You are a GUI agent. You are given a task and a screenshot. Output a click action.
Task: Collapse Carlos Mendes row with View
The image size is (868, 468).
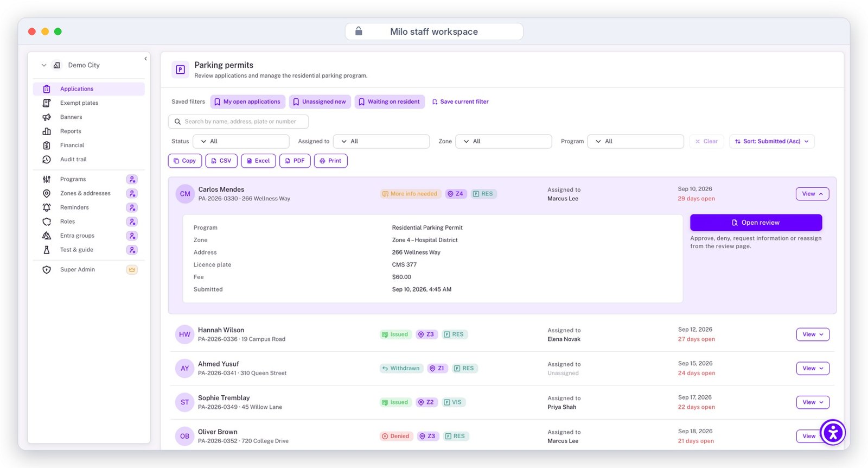click(x=813, y=194)
